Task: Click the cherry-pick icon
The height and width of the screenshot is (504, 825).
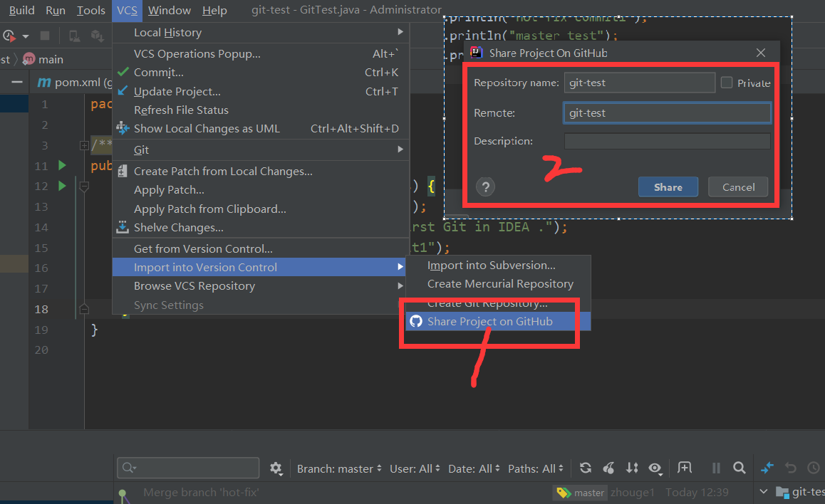Action: (x=608, y=468)
